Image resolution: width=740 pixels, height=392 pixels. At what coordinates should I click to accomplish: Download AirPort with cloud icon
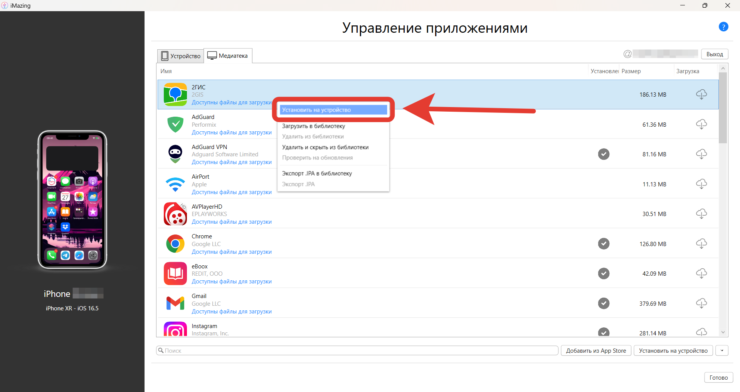point(701,183)
